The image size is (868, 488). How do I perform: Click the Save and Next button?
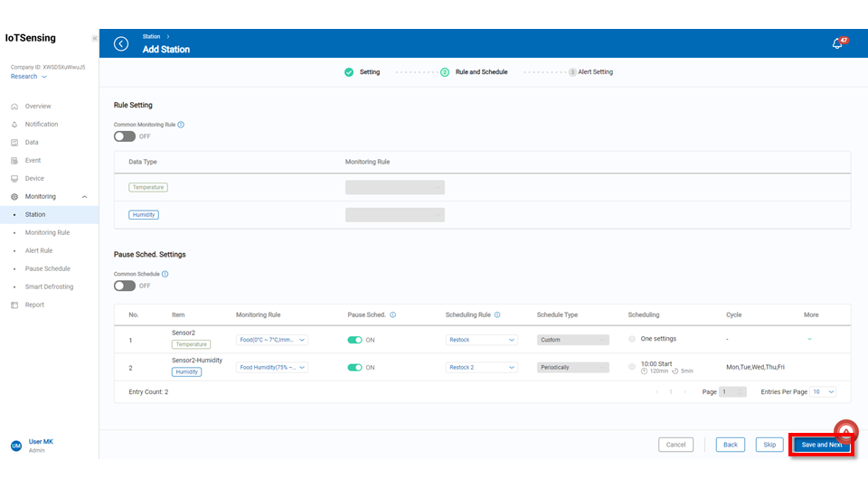coord(821,445)
